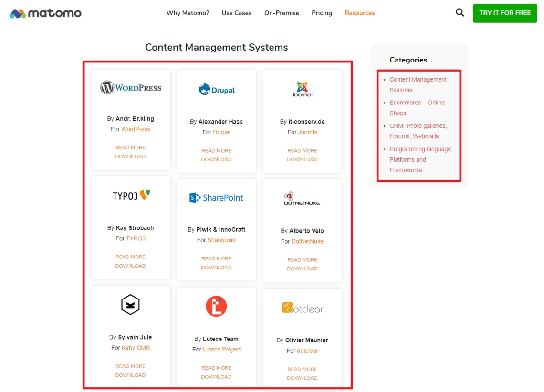The height and width of the screenshot is (392, 544).
Task: Click the dotclear logo
Action: 302,308
